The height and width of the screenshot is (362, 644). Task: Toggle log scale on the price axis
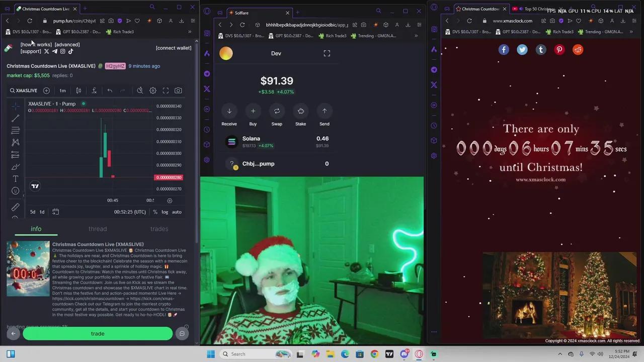[165, 212]
